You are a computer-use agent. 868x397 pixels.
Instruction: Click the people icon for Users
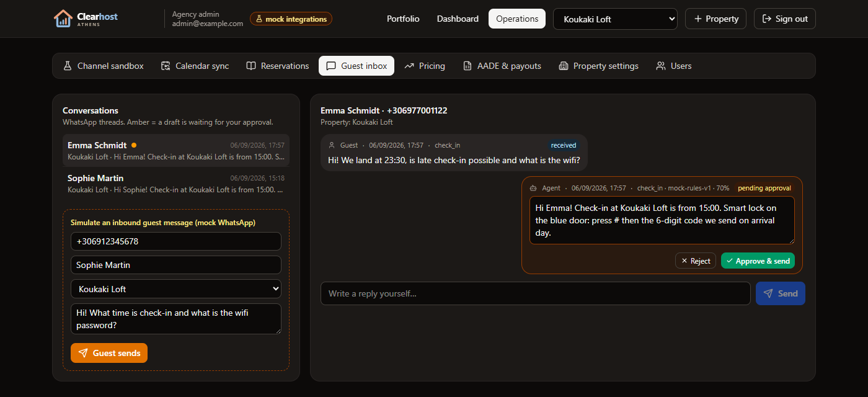tap(661, 66)
